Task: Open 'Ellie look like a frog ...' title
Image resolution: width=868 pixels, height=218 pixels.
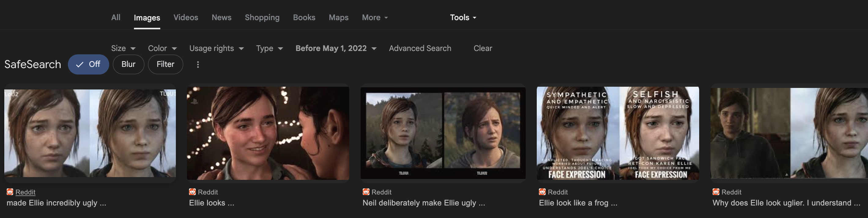Action: (x=578, y=203)
